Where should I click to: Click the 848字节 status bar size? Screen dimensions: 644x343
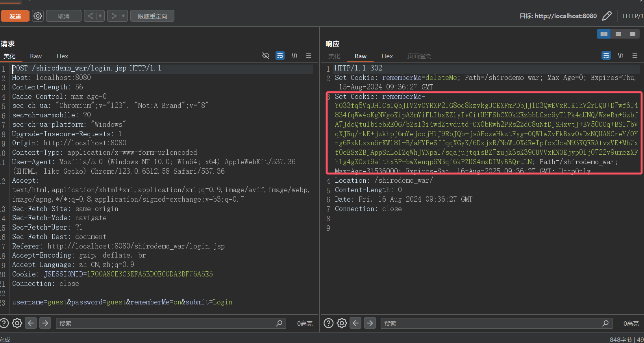click(x=621, y=339)
